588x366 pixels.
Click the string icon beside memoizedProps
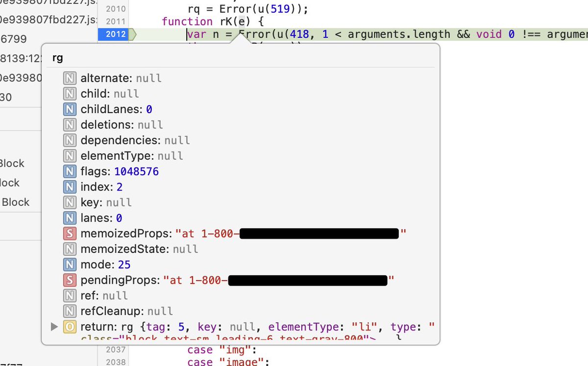[70, 234]
